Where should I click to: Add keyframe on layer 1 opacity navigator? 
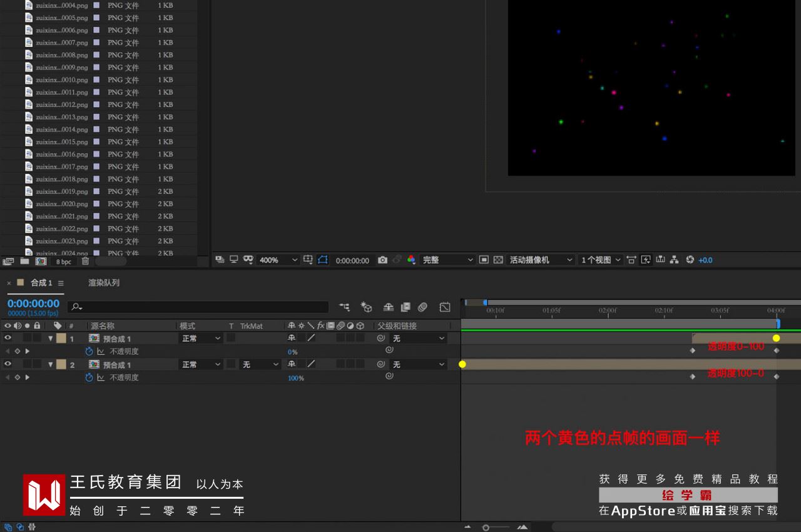click(x=18, y=352)
